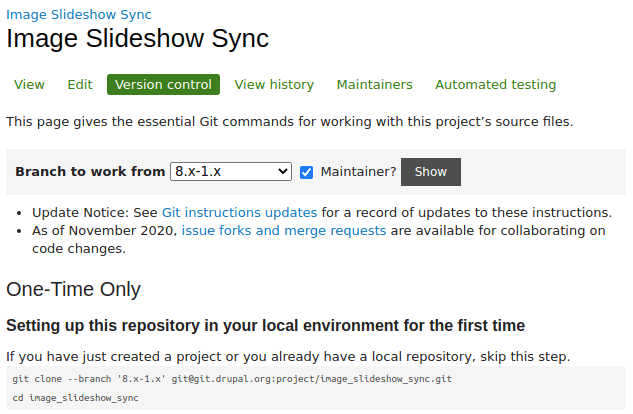
Task: Click the Branch to work from label
Action: click(x=90, y=172)
